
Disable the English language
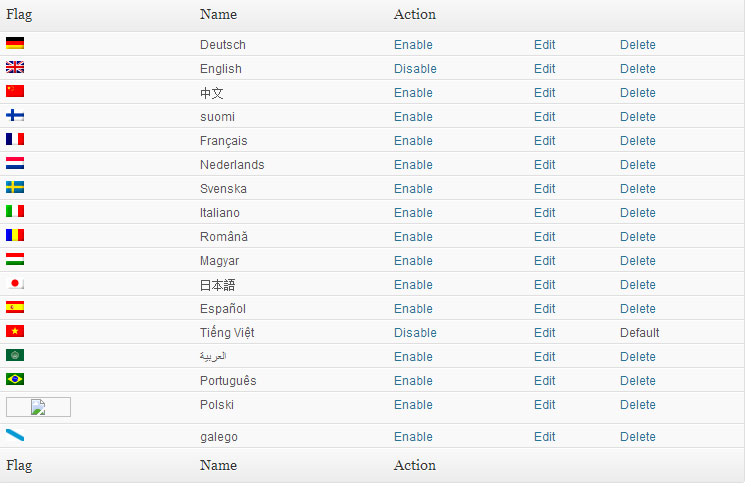(x=415, y=69)
